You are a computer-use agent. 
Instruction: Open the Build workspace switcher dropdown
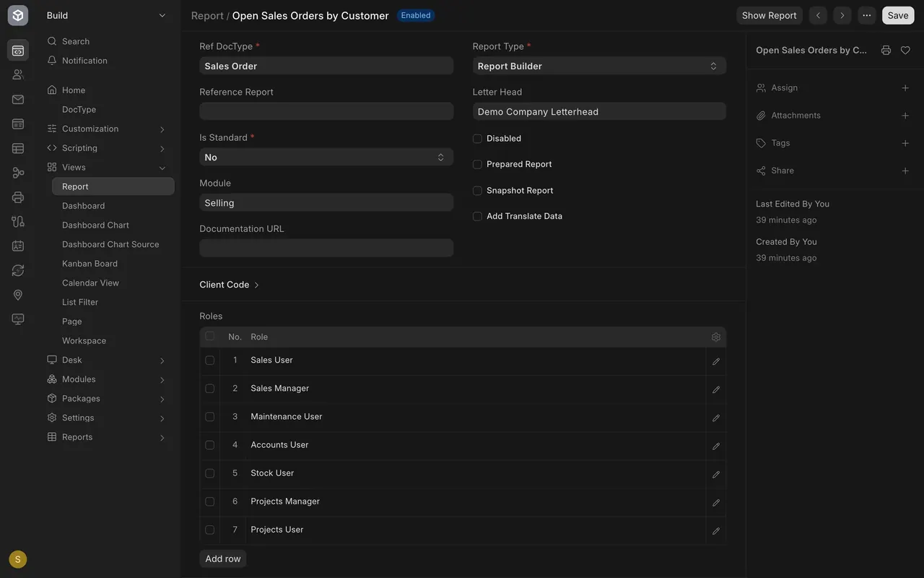(x=106, y=15)
